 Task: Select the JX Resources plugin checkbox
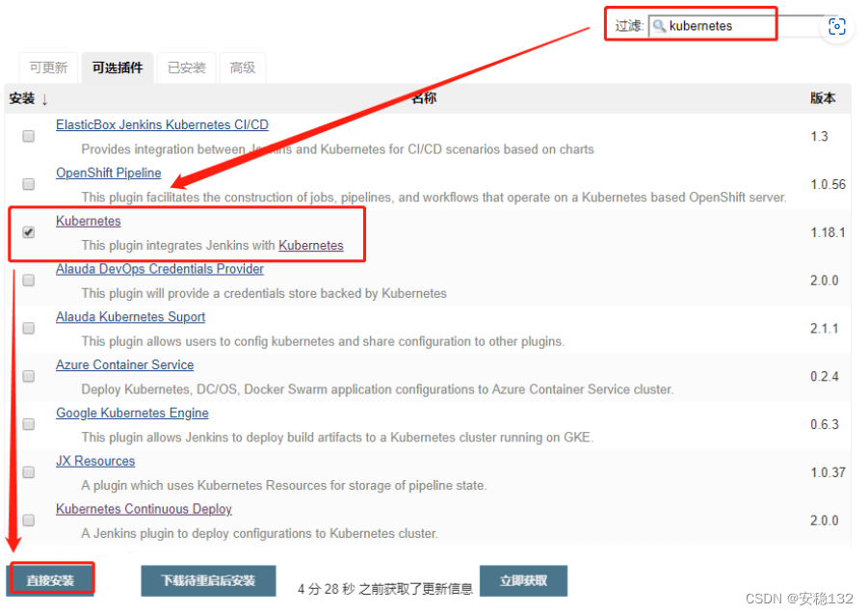[x=28, y=471]
